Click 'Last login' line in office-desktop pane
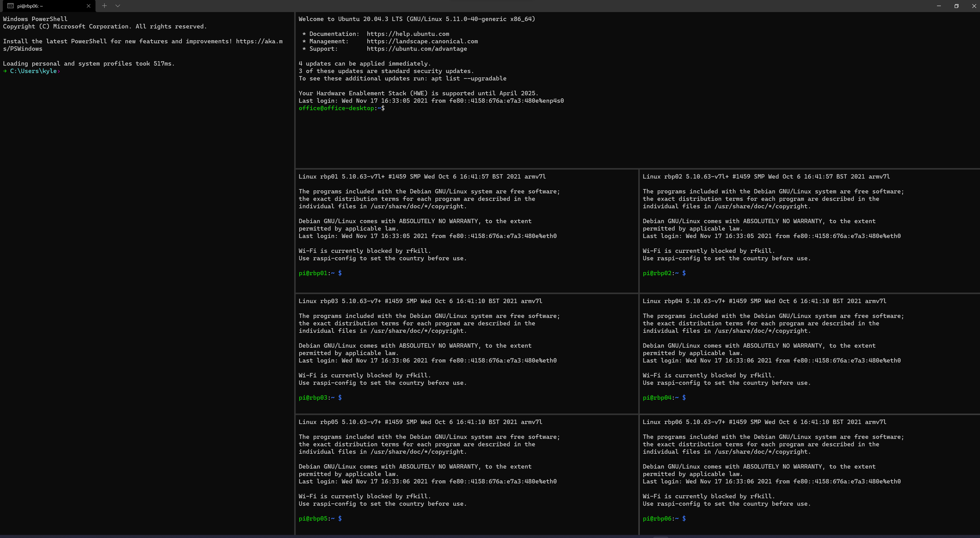Image resolution: width=980 pixels, height=538 pixels. coord(431,101)
